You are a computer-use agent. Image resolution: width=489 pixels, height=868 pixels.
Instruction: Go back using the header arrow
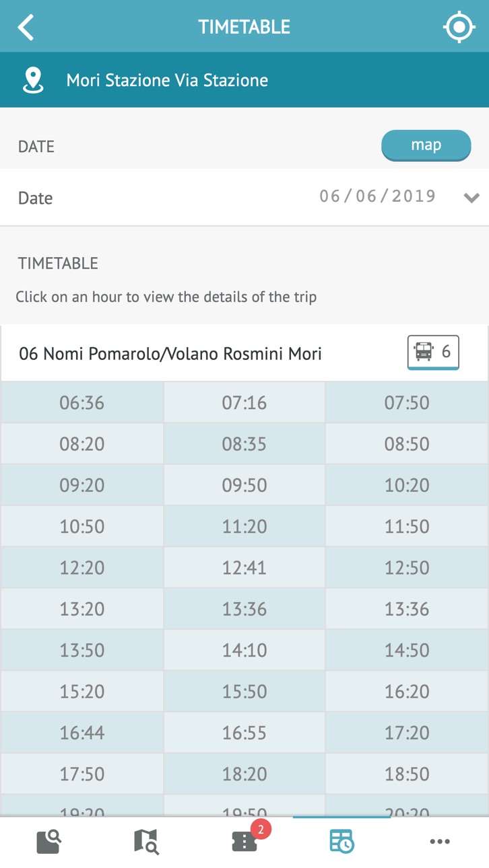tap(26, 28)
